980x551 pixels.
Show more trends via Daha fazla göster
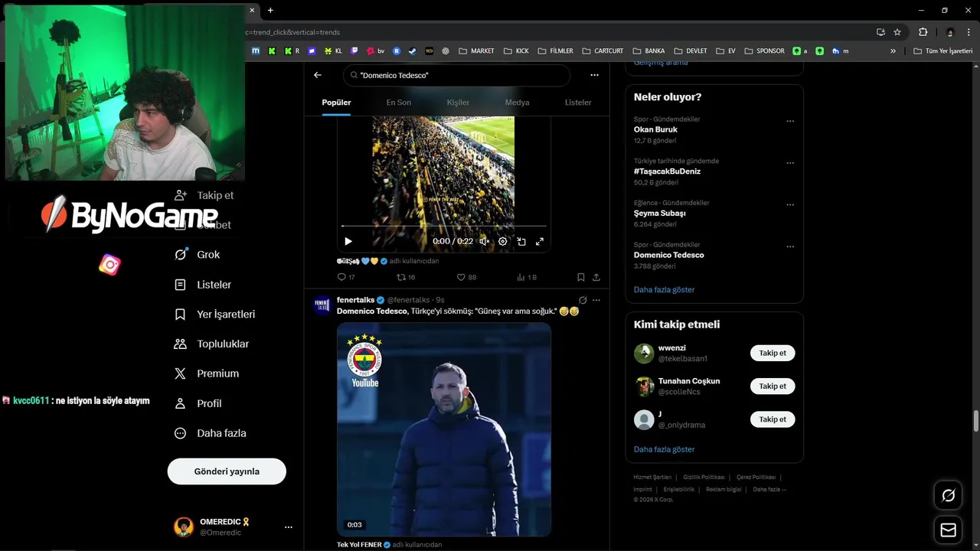(x=664, y=290)
